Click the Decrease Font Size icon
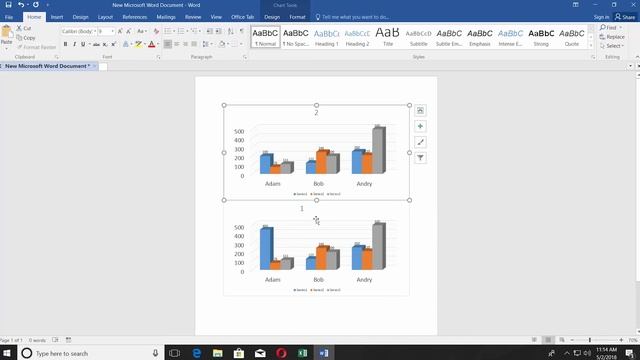This screenshot has width=640, height=360. point(129,31)
